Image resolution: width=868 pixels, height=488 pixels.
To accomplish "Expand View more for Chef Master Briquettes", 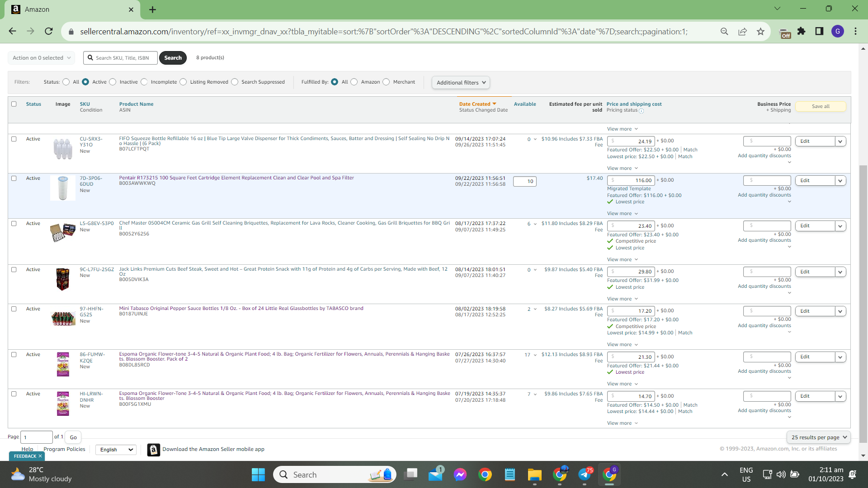I will tap(623, 259).
